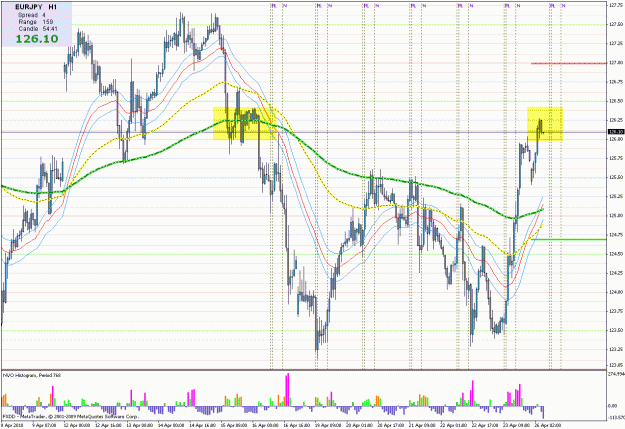
Task: Click the 127.25 price axis label
Action: (616, 43)
